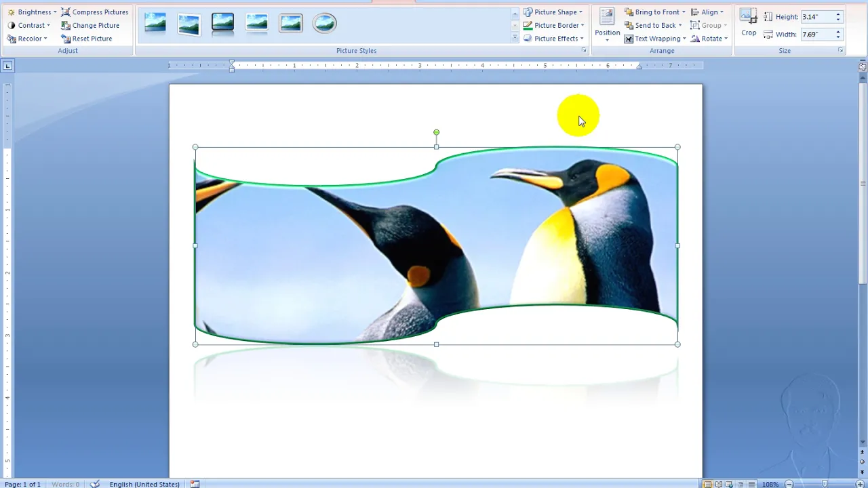Screen dimensions: 868x488
Task: Click the top-right corner sizing handle
Action: 677,147
